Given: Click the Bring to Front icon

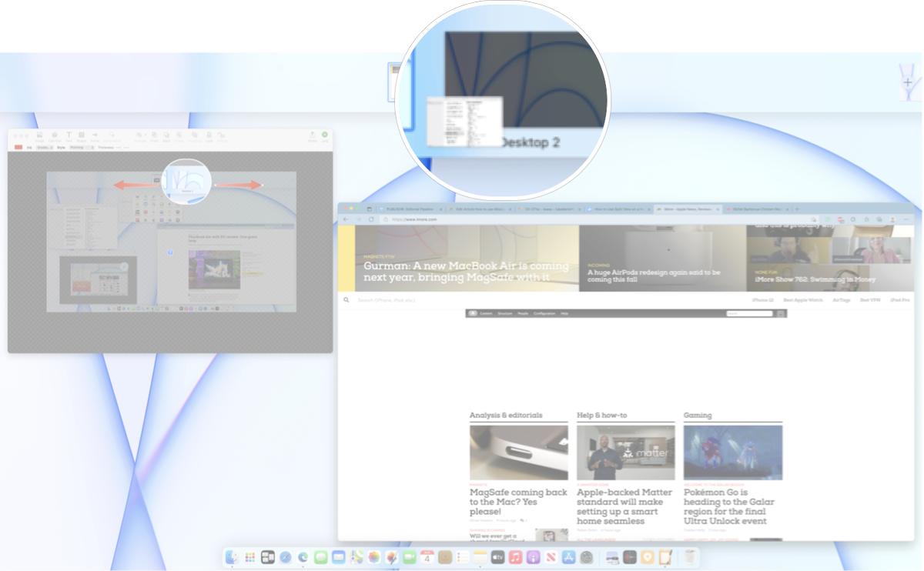Looking at the screenshot, I should [154, 135].
